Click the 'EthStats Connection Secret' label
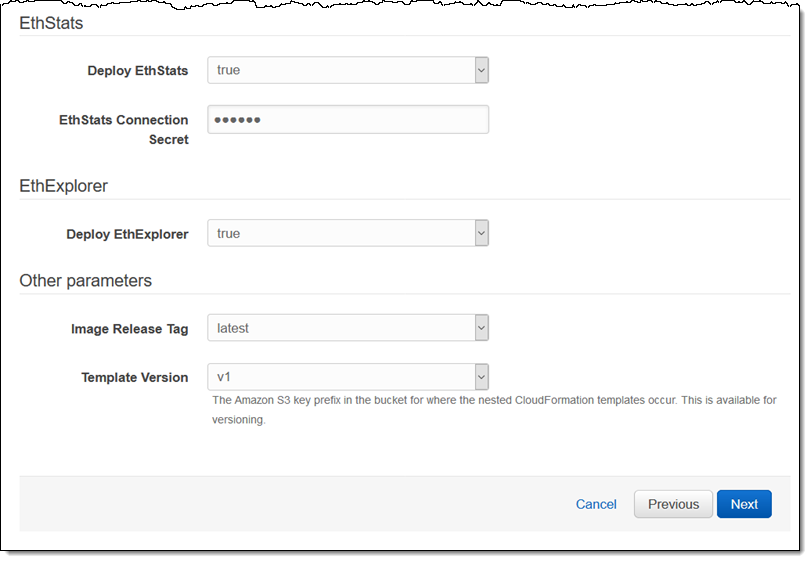The height and width of the screenshot is (561, 810). coord(124,130)
